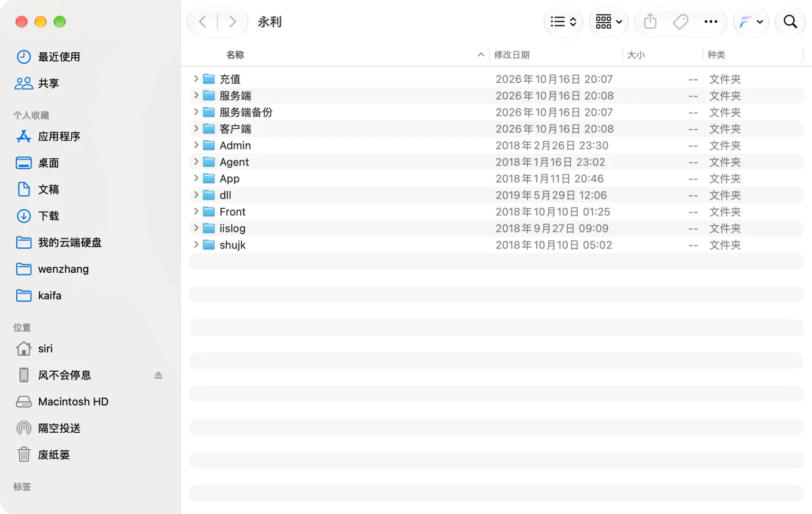812x514 pixels.
Task: Select the Front folder row
Action: pos(496,212)
